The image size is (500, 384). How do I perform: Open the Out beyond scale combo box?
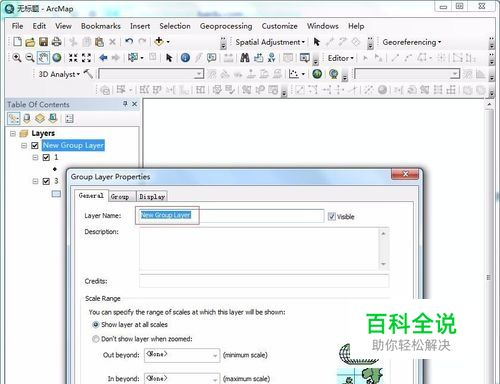182,355
